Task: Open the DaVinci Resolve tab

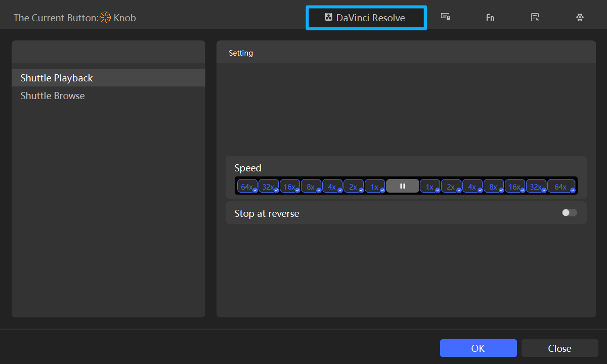Action: pos(366,18)
